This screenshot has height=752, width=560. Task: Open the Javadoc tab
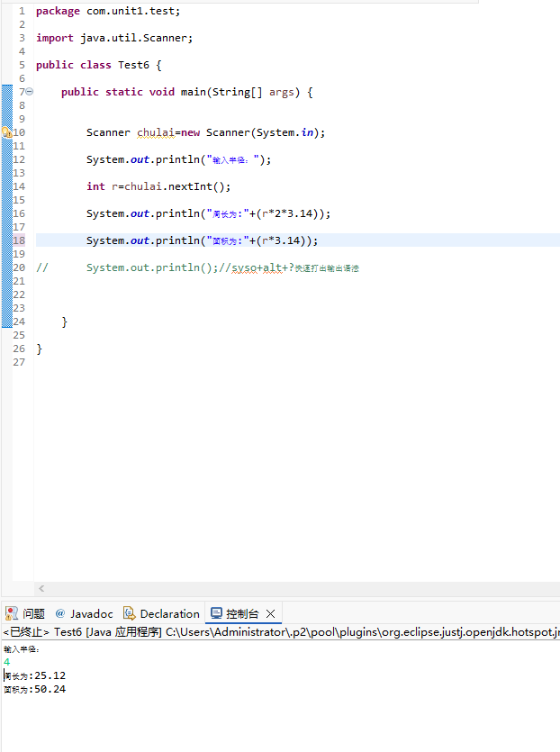click(x=92, y=613)
